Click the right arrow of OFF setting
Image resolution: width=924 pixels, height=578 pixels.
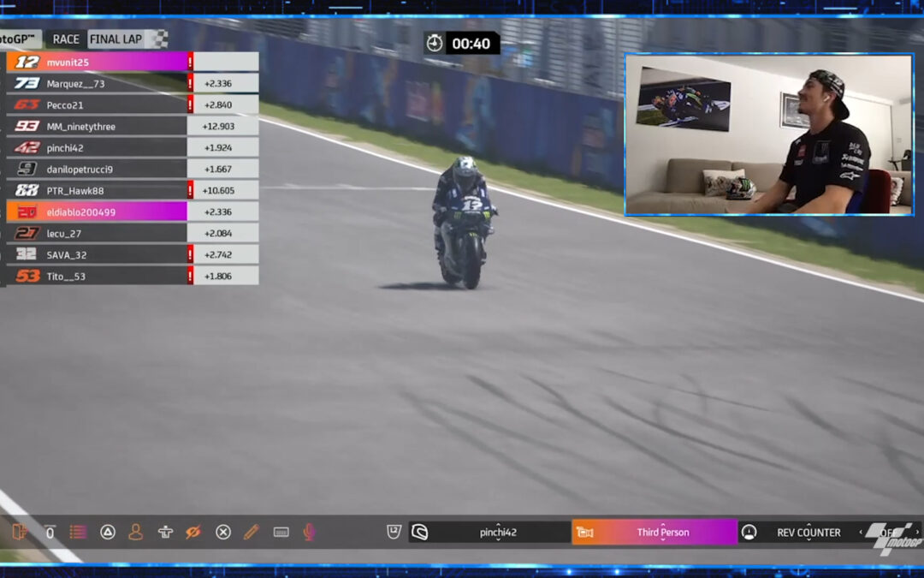point(917,532)
